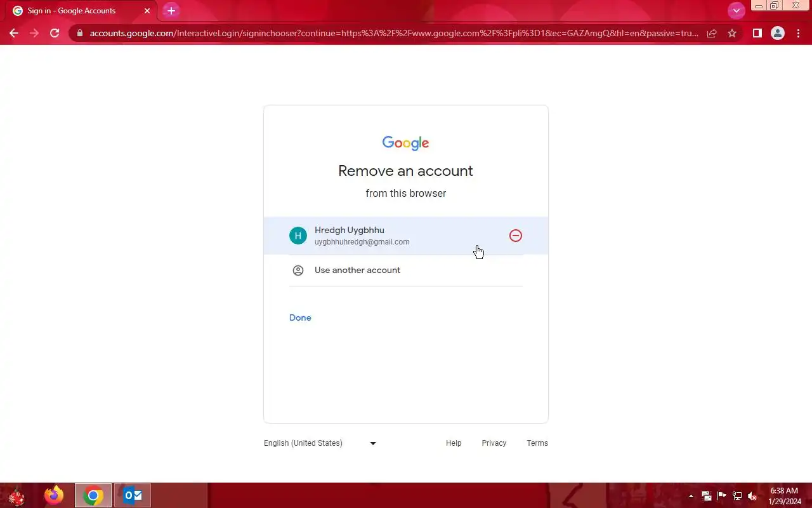
Task: Remove the Hredgh Uygbhhu account via minus icon
Action: [x=516, y=236]
